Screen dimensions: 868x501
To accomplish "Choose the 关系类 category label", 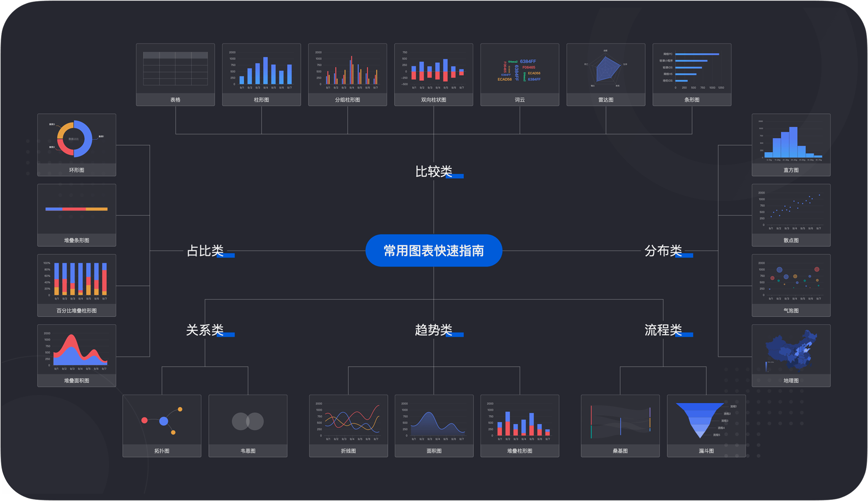I will (x=205, y=330).
